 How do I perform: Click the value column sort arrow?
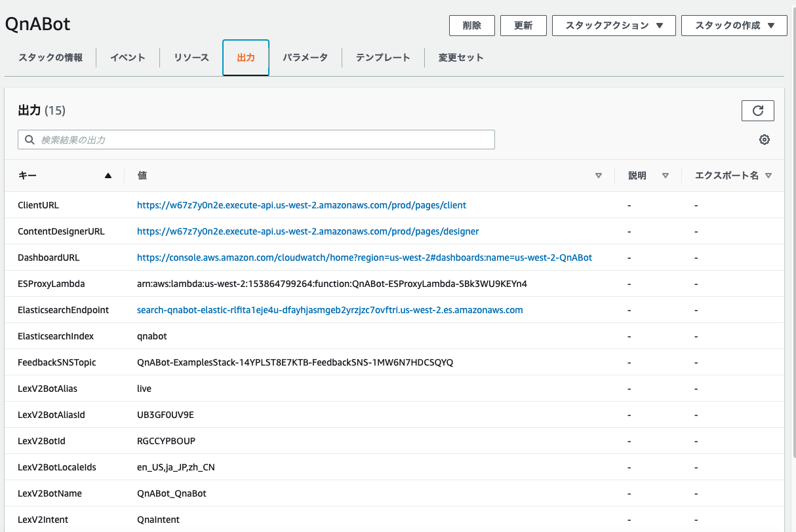click(x=598, y=176)
